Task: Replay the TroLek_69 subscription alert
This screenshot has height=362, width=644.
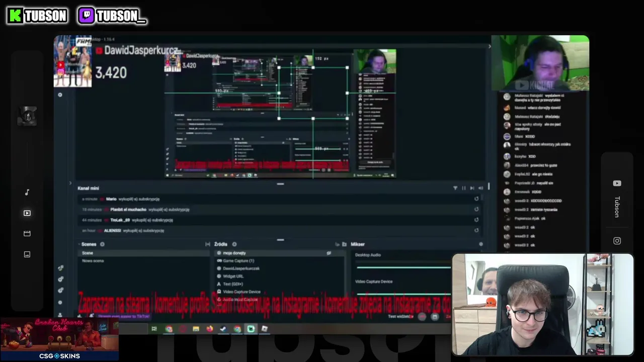Action: [x=476, y=220]
